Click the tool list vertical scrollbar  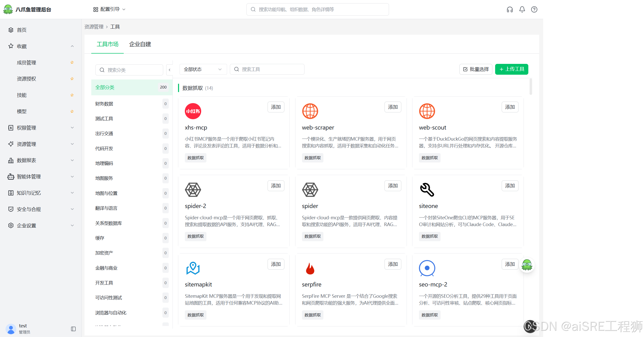[x=531, y=87]
